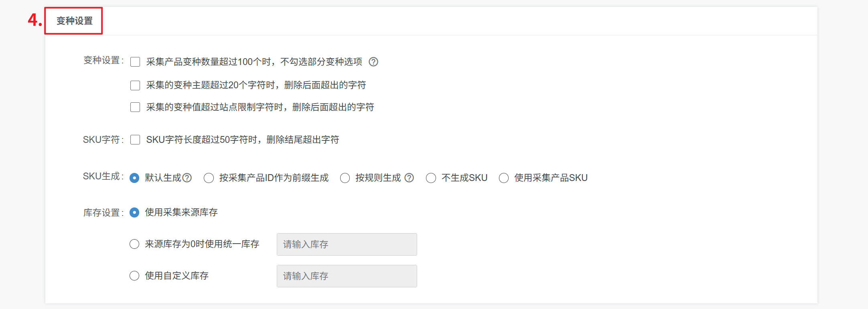Enable 变种主题超过20个字符 truncation checkbox

pyautogui.click(x=135, y=85)
